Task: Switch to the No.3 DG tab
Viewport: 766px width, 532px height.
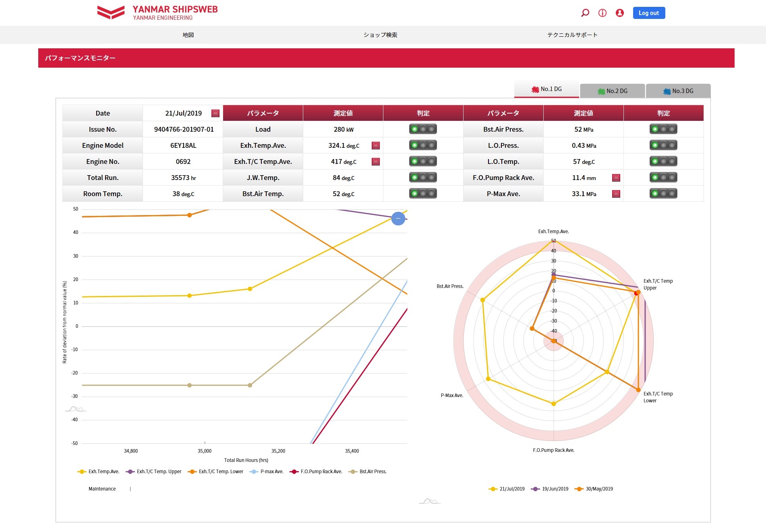Action: pos(678,91)
